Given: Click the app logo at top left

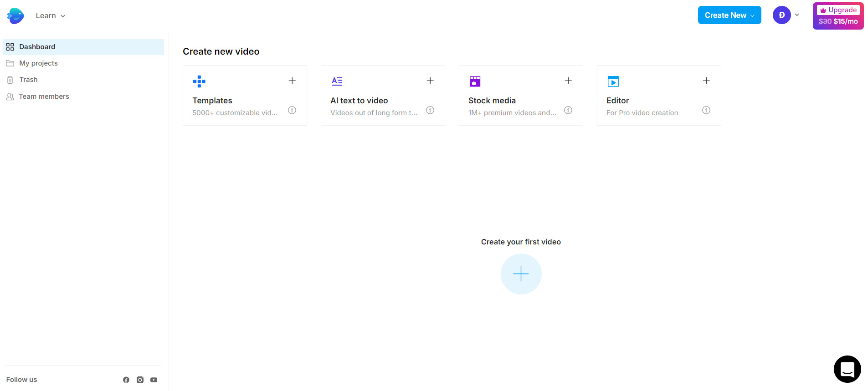Looking at the screenshot, I should [x=15, y=16].
